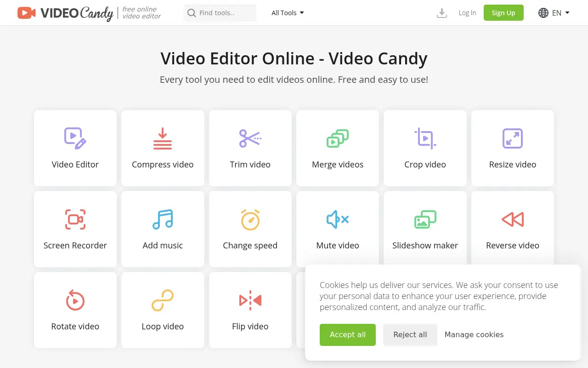Select the Change speed tool

[250, 229]
